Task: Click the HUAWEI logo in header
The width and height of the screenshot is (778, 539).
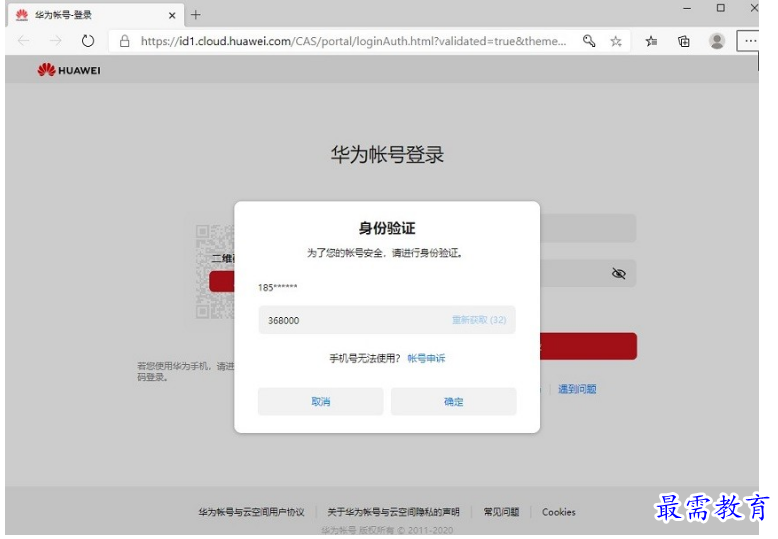Action: point(69,70)
